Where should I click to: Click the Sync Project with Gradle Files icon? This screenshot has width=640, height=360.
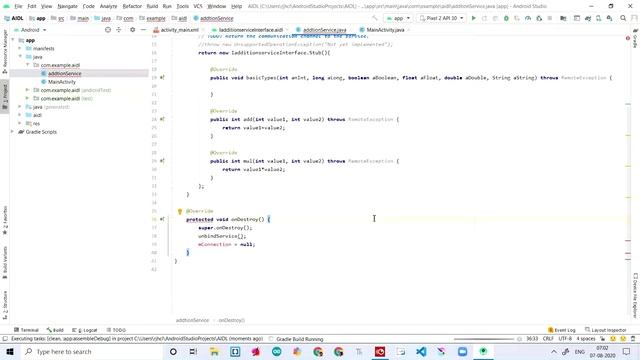[588, 18]
